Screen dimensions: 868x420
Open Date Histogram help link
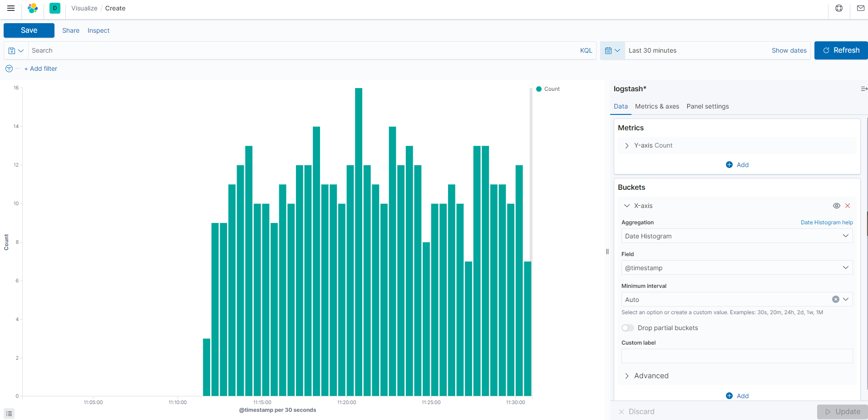coord(826,222)
